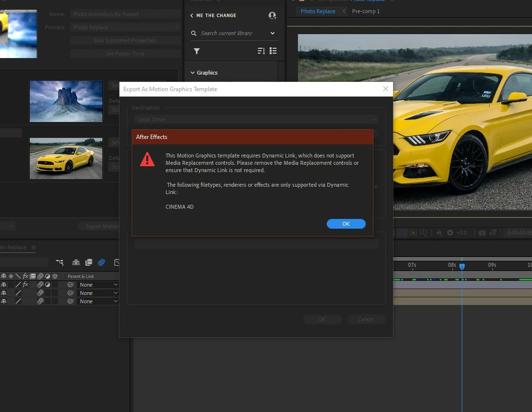Disable effects fx switch on top layer
Image resolution: width=532 pixels, height=412 pixels.
25,285
